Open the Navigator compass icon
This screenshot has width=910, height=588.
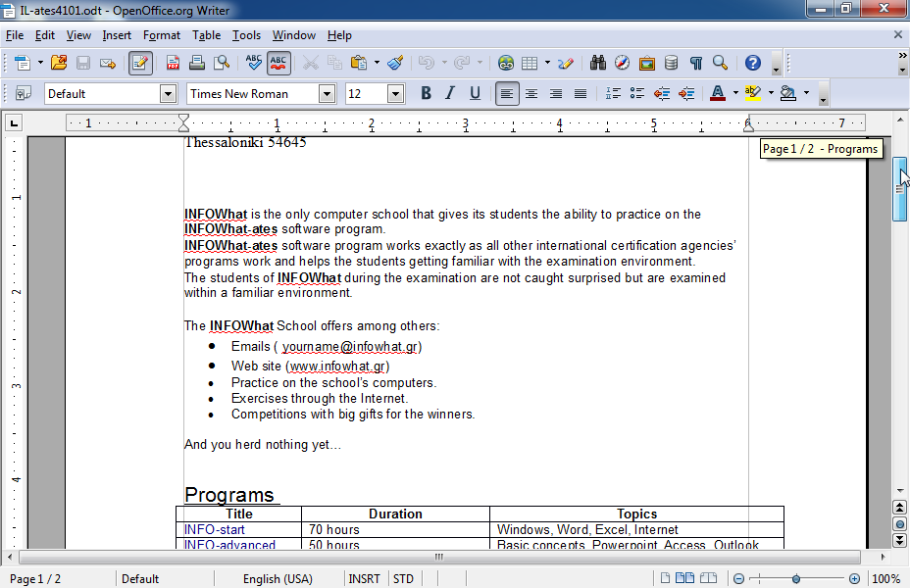(622, 63)
